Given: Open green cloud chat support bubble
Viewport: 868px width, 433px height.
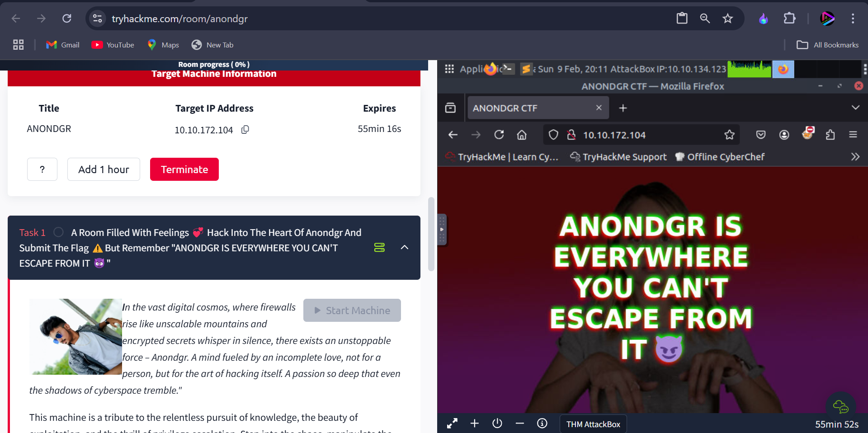Looking at the screenshot, I should [841, 406].
